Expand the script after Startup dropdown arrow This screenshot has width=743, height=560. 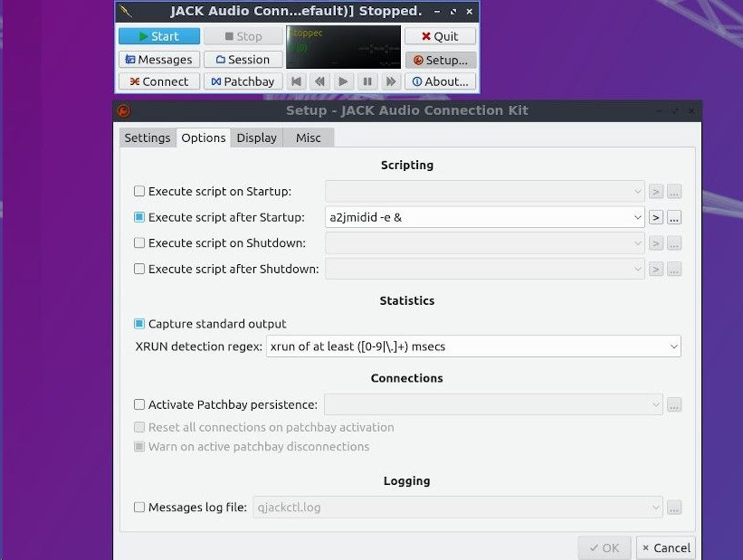point(637,217)
